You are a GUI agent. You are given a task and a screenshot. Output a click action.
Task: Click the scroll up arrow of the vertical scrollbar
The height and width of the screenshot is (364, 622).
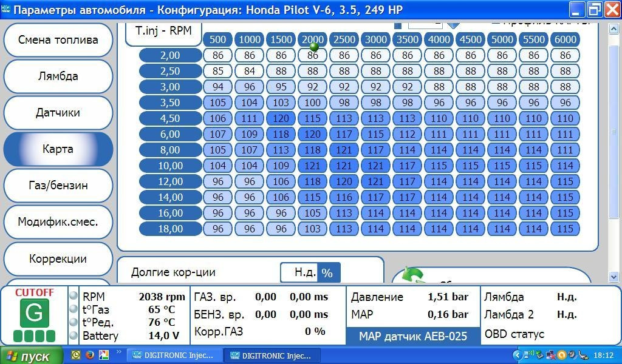pos(613,29)
